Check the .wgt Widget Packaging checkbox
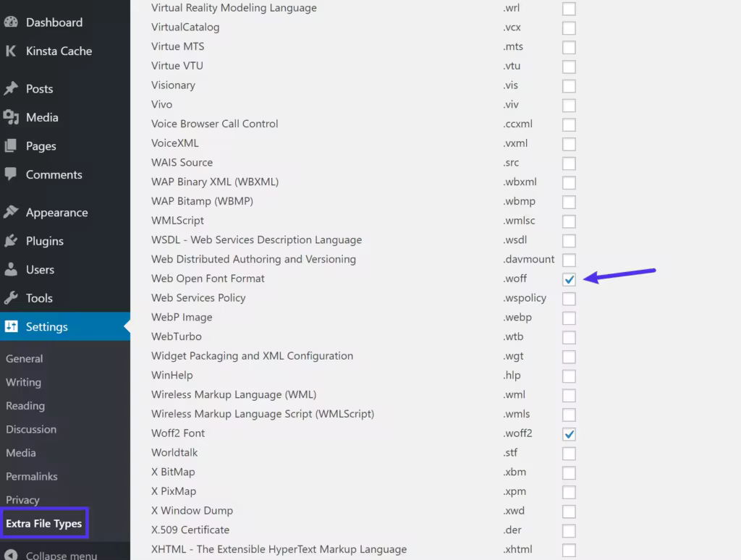Screen dimensions: 741x560 (569, 357)
